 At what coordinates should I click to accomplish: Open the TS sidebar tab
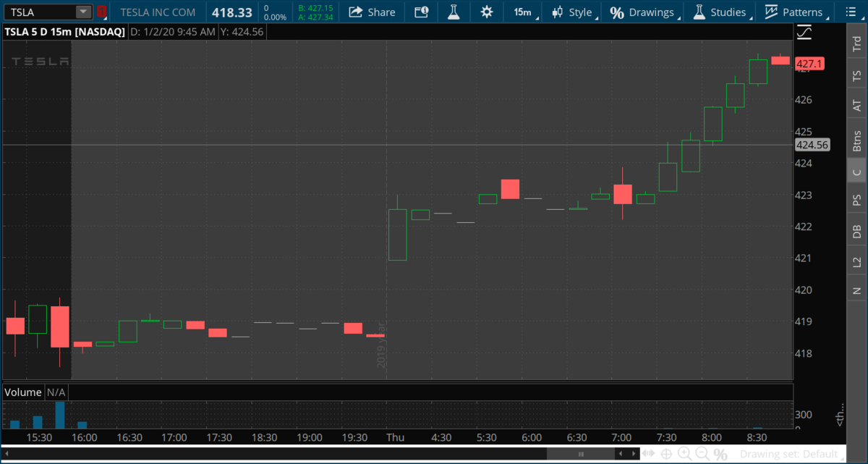point(857,75)
